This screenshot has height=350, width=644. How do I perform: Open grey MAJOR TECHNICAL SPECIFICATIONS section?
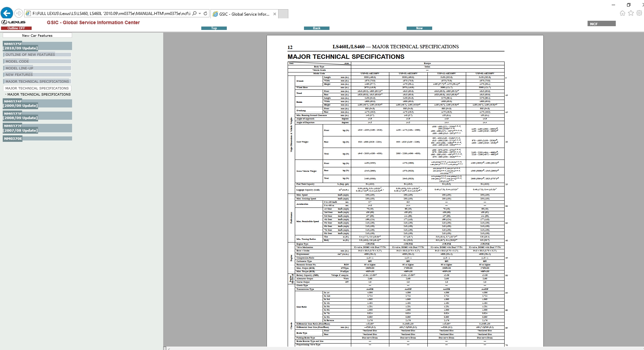(37, 81)
